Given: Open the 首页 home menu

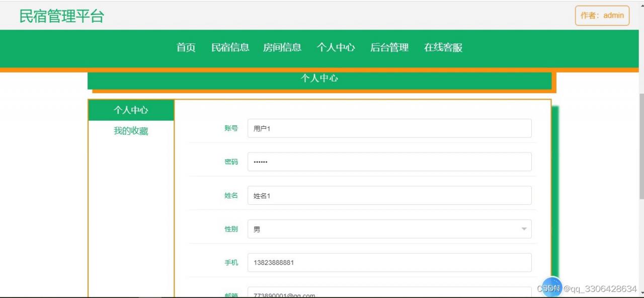Looking at the screenshot, I should [x=186, y=47].
